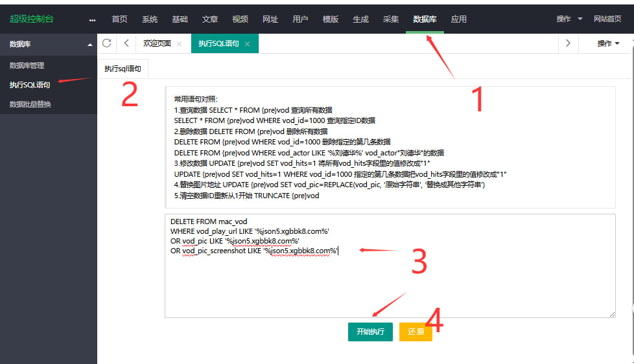Open the three-dots menu beside 超级控制台
Viewport: 634px width, 364px height.
tap(92, 20)
